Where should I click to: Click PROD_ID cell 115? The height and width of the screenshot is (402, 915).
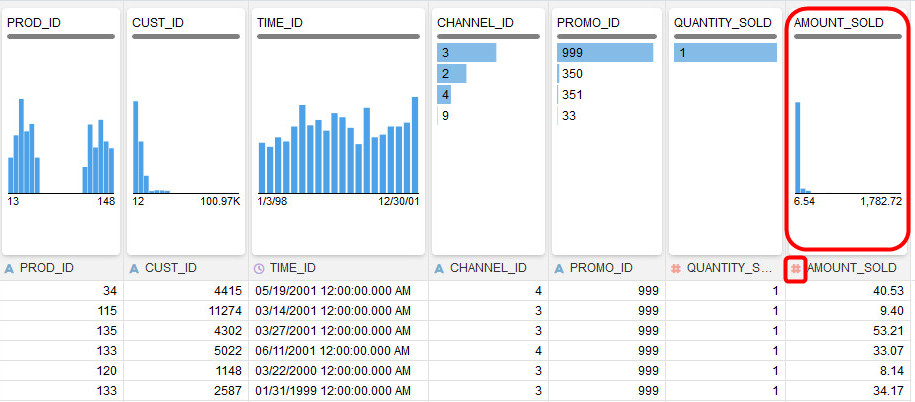click(61, 310)
